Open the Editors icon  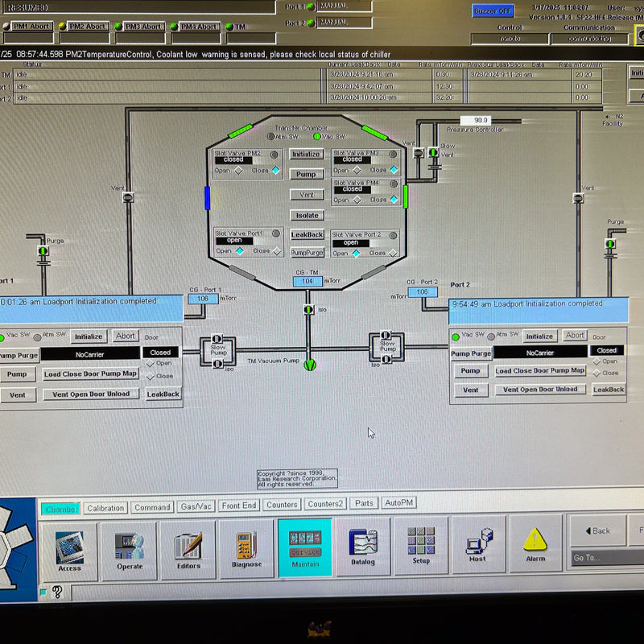point(188,550)
